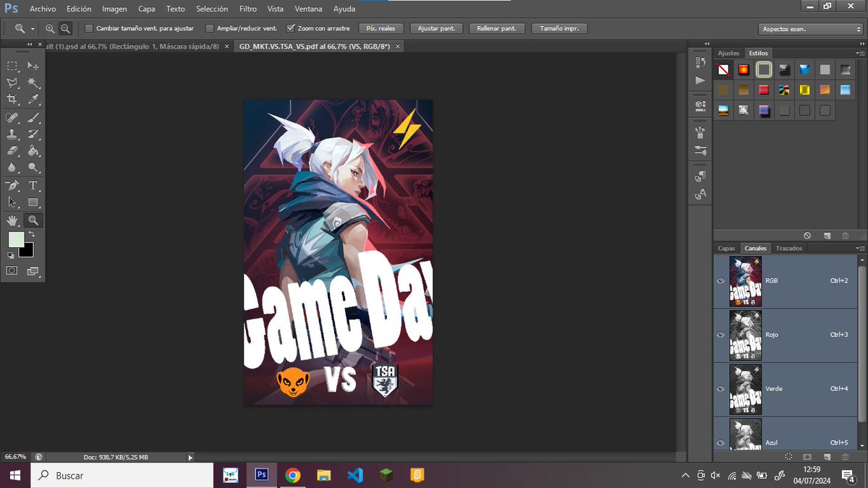Select the Move tool
868x488 pixels.
coord(33,65)
